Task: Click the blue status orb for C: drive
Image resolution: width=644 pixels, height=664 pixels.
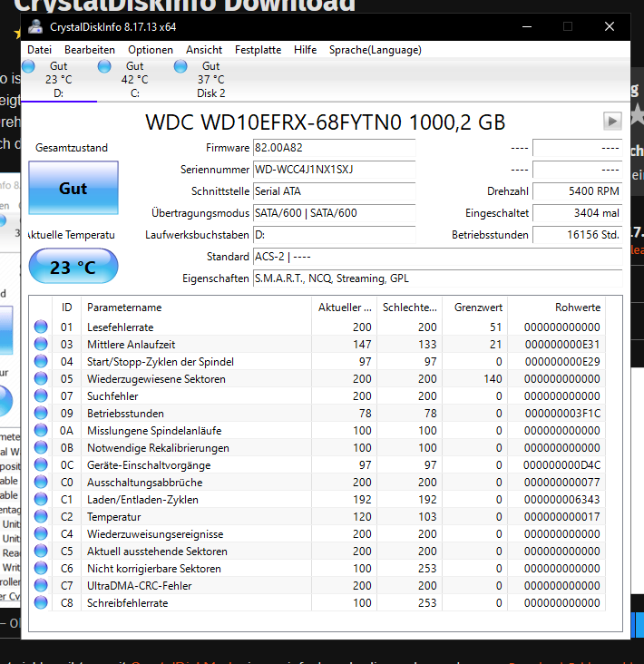Action: click(x=104, y=66)
